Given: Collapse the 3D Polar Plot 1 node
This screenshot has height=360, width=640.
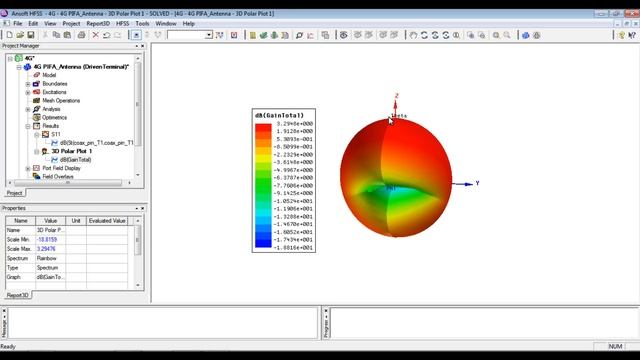Looking at the screenshot, I should [36, 152].
